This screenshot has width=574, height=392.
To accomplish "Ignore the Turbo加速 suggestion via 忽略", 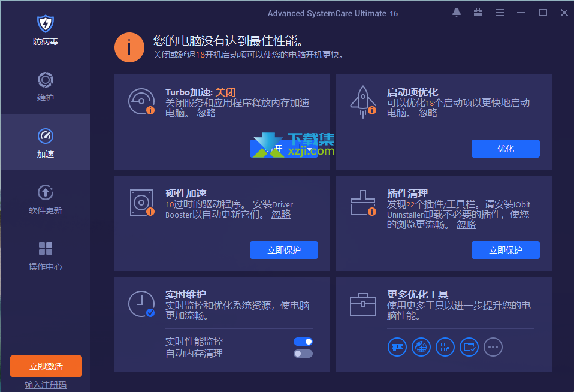I will click(206, 113).
